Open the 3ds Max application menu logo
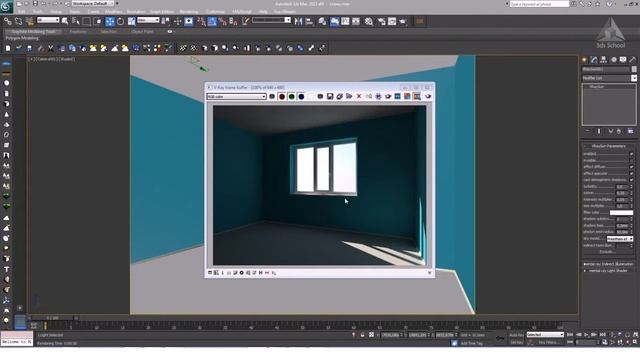Screen dimensions: 640x360 pos(7,6)
